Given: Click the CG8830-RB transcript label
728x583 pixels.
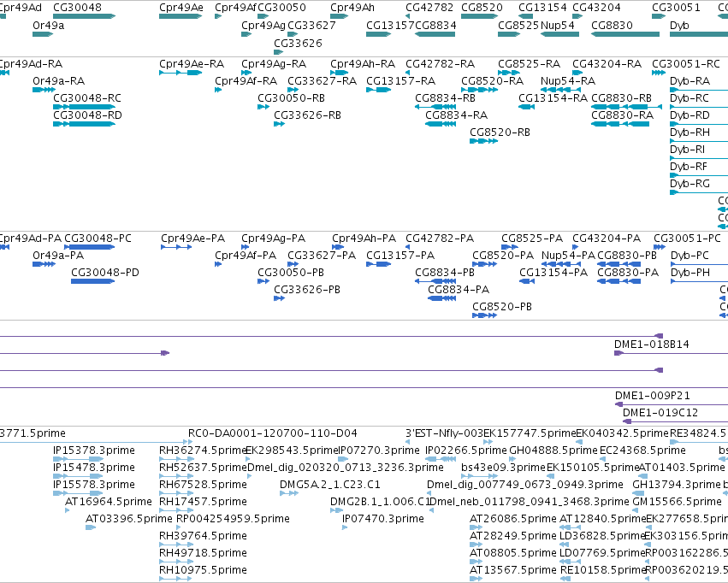Looking at the screenshot, I should tap(622, 97).
